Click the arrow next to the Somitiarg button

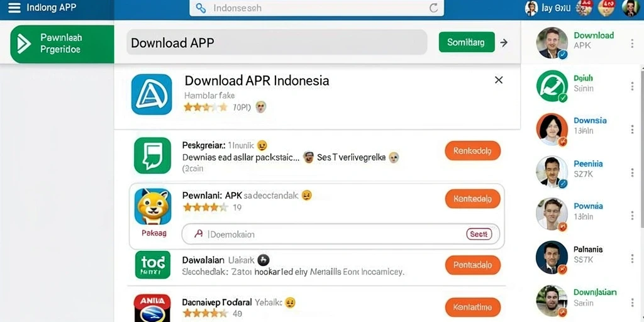[x=504, y=42]
